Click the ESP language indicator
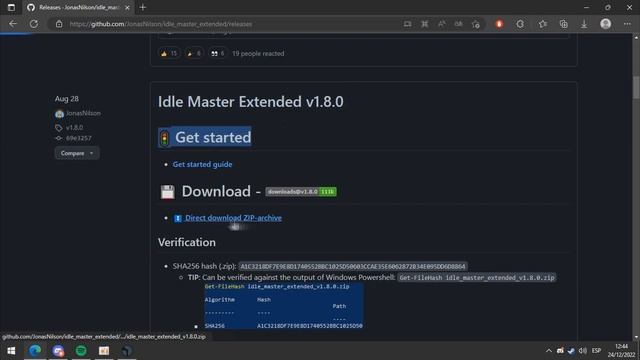This screenshot has height=360, width=640. point(596,351)
